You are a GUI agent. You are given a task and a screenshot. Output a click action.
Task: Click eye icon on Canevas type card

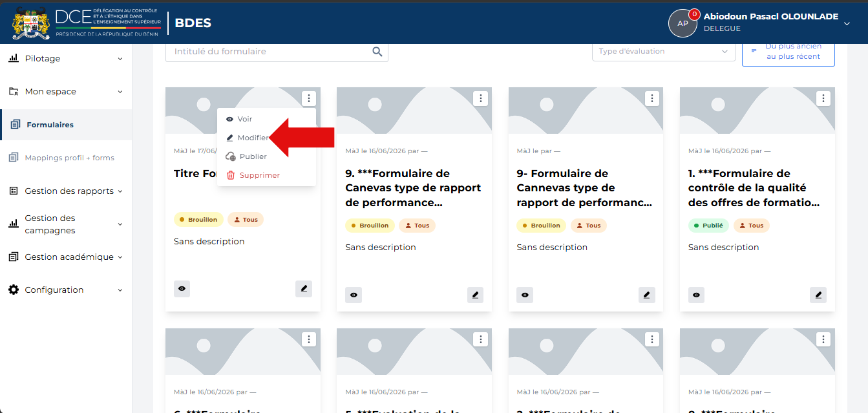[x=354, y=295]
